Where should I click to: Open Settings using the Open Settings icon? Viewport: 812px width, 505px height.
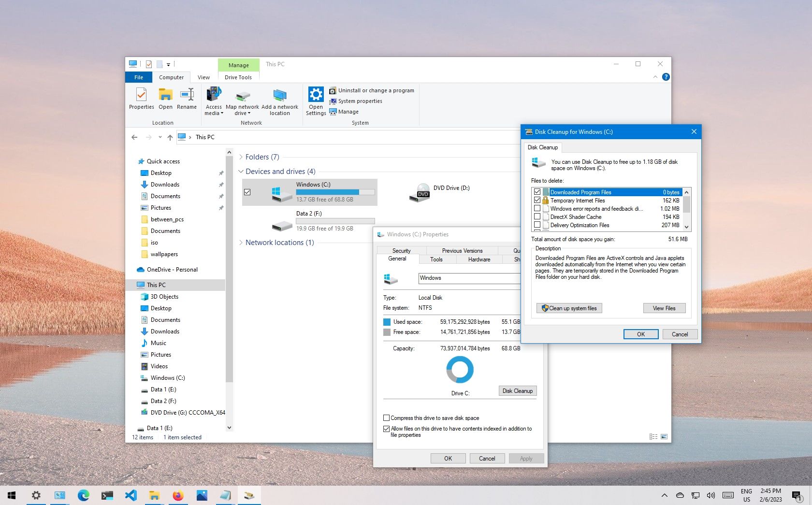click(316, 99)
